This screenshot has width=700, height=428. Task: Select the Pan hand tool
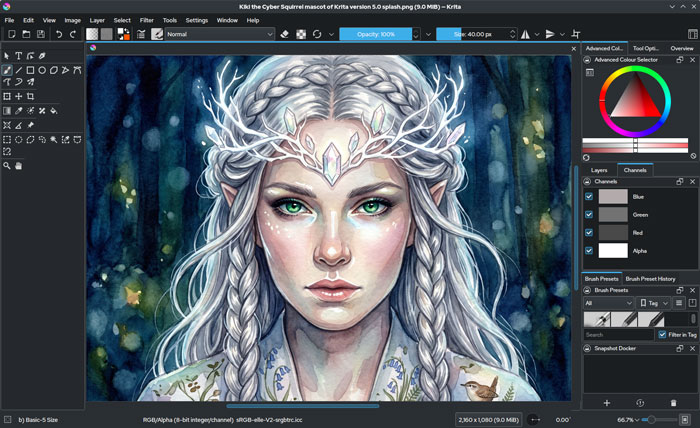[18, 166]
